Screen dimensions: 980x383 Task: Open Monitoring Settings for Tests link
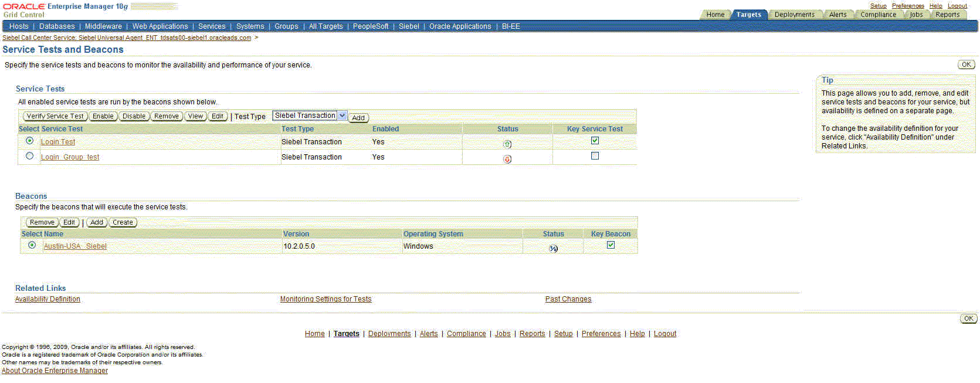click(x=325, y=299)
